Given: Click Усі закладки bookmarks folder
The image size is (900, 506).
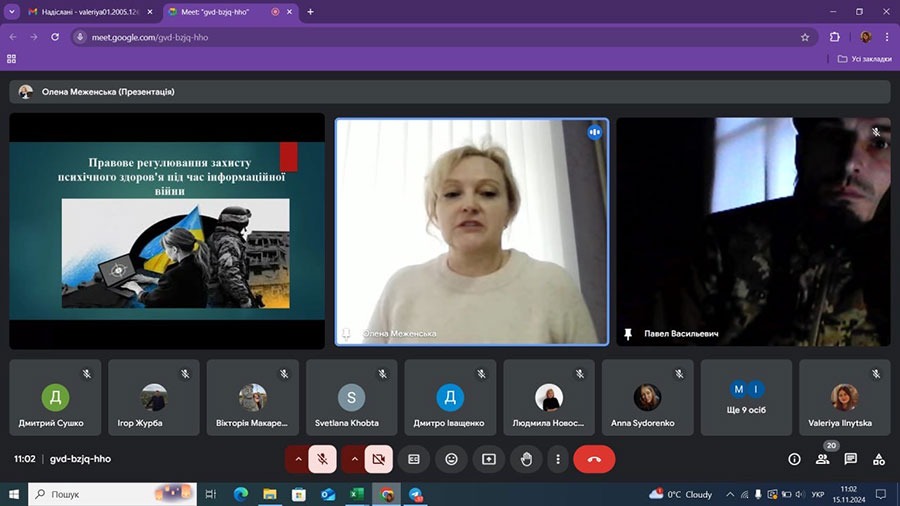Looking at the screenshot, I should click(x=863, y=59).
